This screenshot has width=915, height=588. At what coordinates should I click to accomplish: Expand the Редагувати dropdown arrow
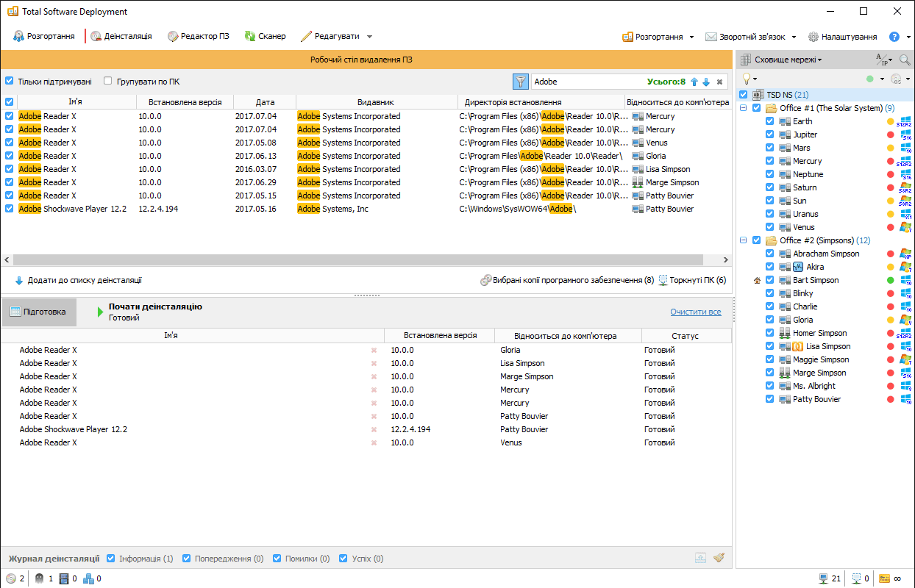tap(369, 37)
